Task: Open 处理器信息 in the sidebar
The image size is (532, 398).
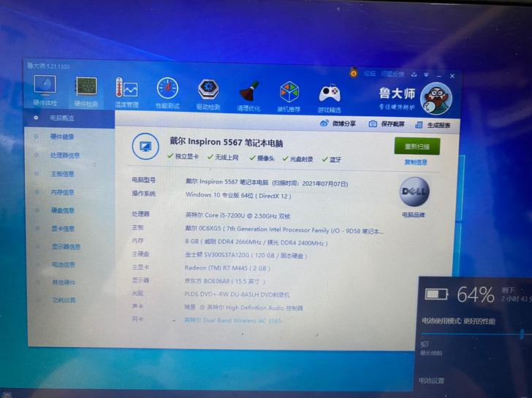Action: [x=65, y=156]
